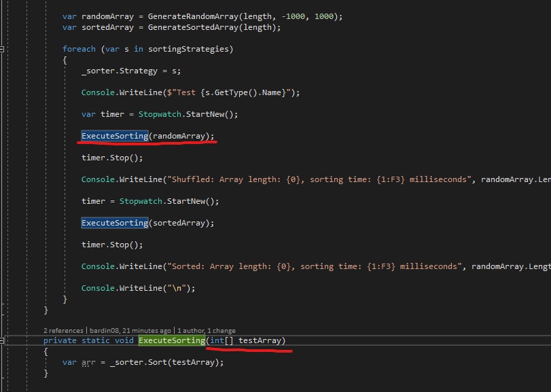
Task: Click length argument in GenerateSortedArray call
Action: tap(257, 27)
